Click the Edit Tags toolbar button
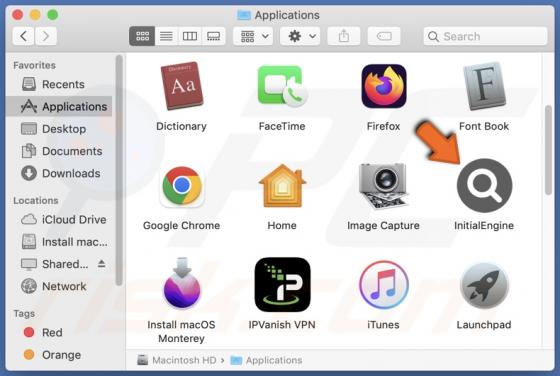The width and height of the screenshot is (560, 376). click(384, 36)
